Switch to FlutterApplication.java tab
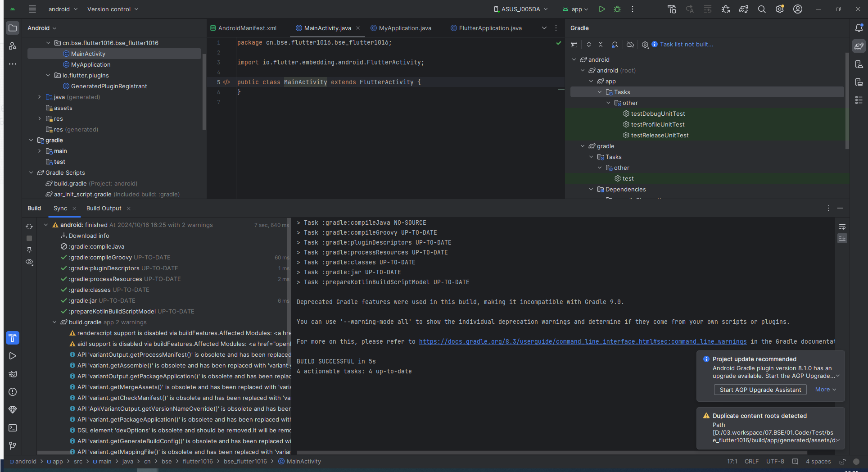 [486, 28]
